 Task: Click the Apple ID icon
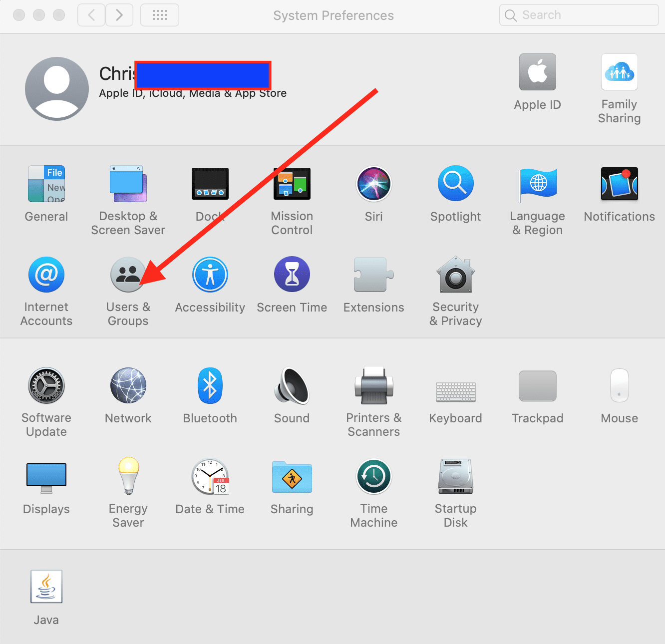[537, 73]
